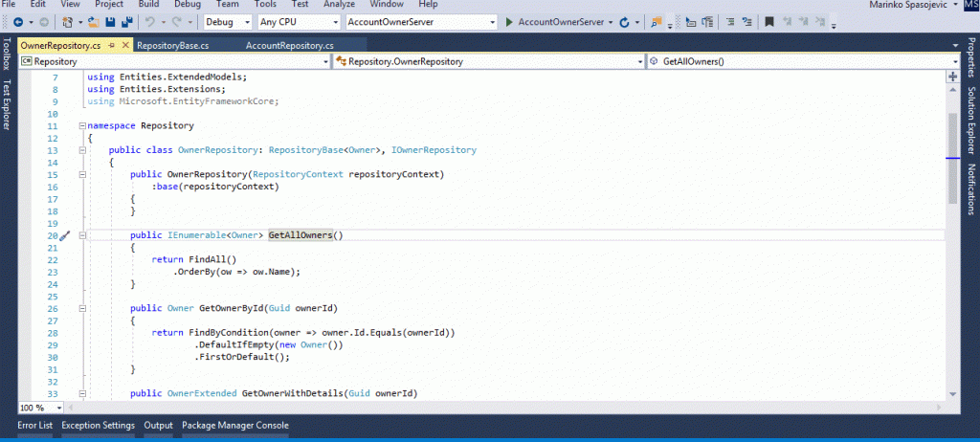Click the screwdriver quick actions icon

point(66,235)
